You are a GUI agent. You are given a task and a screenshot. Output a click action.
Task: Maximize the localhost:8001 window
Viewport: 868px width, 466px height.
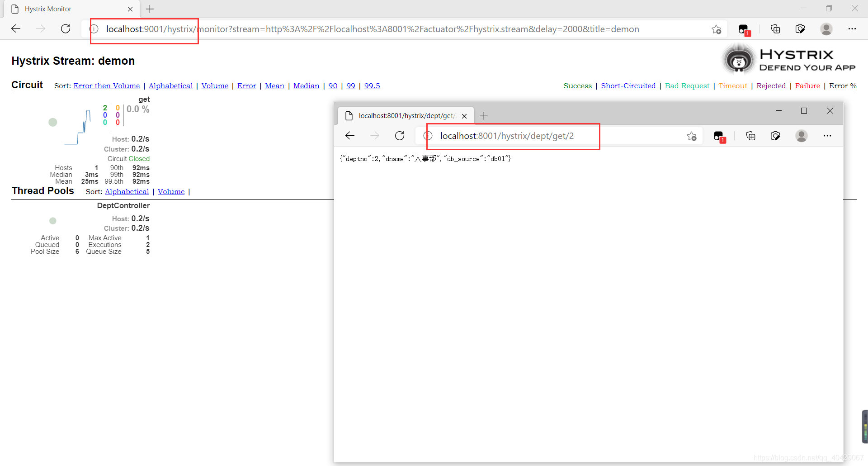coord(804,111)
